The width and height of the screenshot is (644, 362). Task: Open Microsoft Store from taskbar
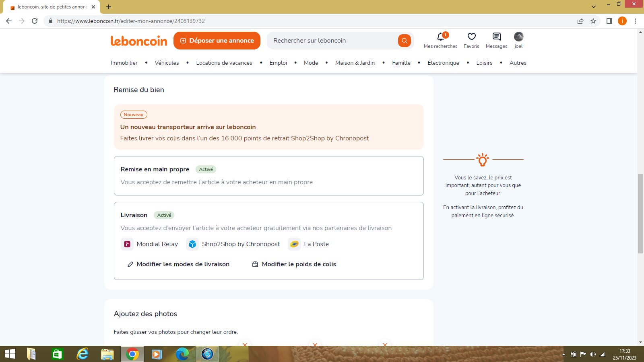58,354
